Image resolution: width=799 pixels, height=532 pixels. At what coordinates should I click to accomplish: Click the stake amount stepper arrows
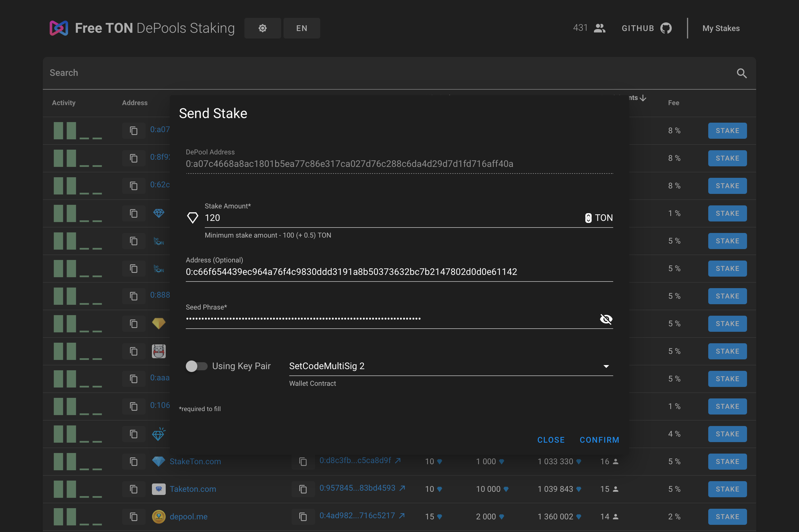[588, 218]
